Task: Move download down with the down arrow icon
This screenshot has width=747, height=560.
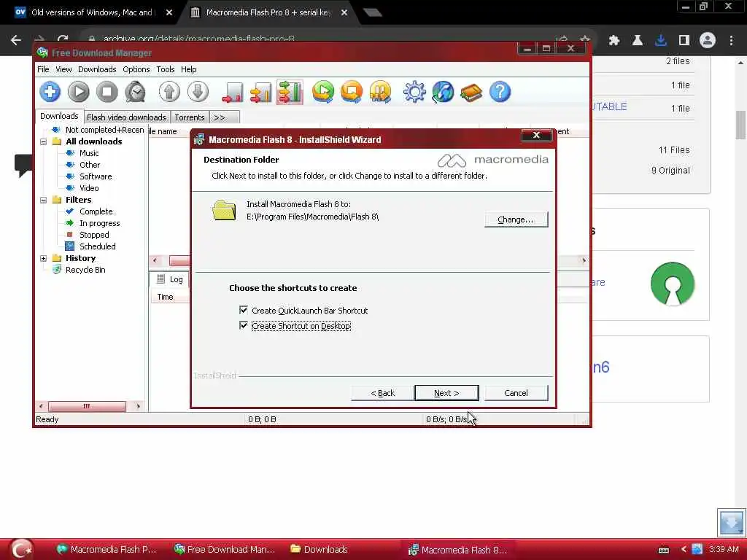Action: click(198, 91)
